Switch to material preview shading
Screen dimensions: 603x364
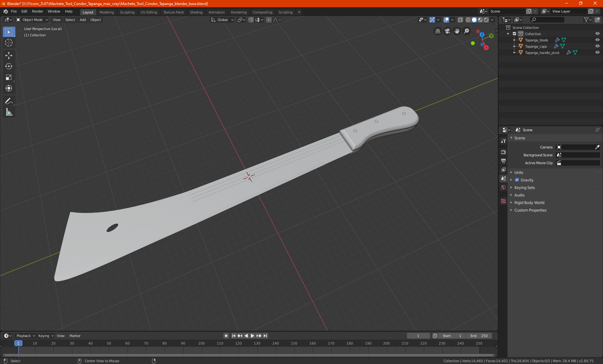pos(480,20)
